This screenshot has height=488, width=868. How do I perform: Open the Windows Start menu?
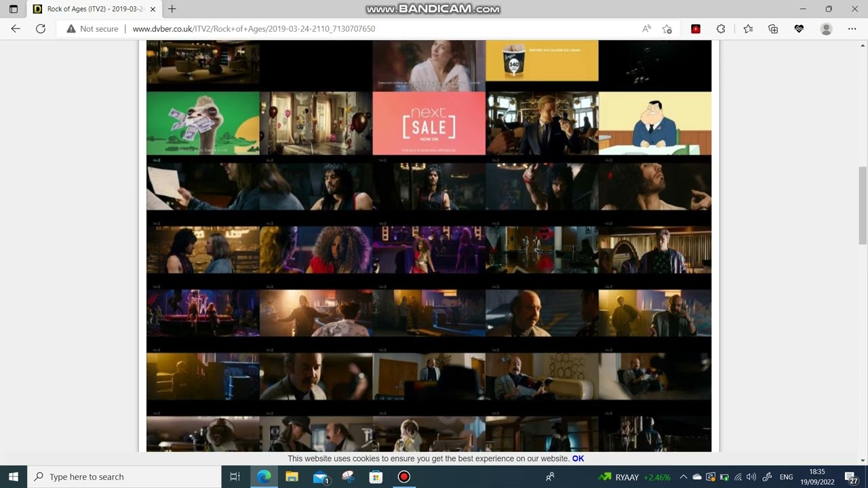pyautogui.click(x=13, y=476)
